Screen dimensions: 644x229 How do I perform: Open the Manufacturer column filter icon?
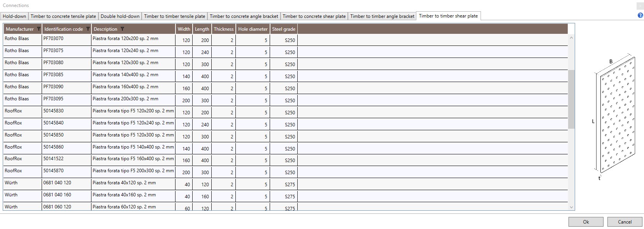point(39,29)
